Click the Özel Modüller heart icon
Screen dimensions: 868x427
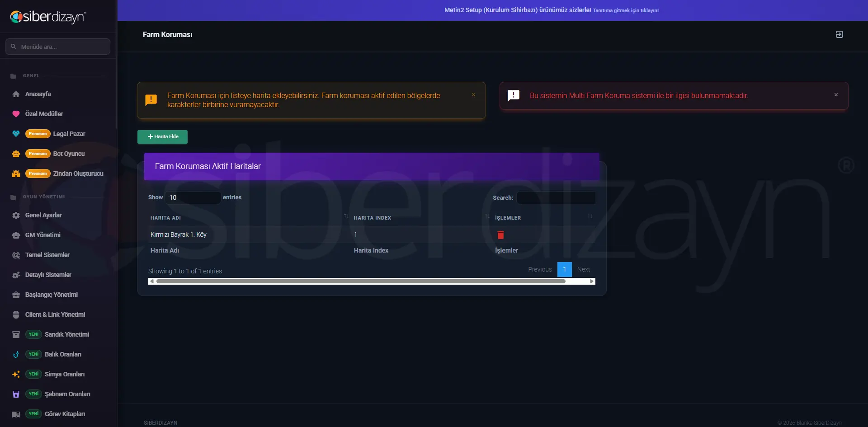(16, 114)
